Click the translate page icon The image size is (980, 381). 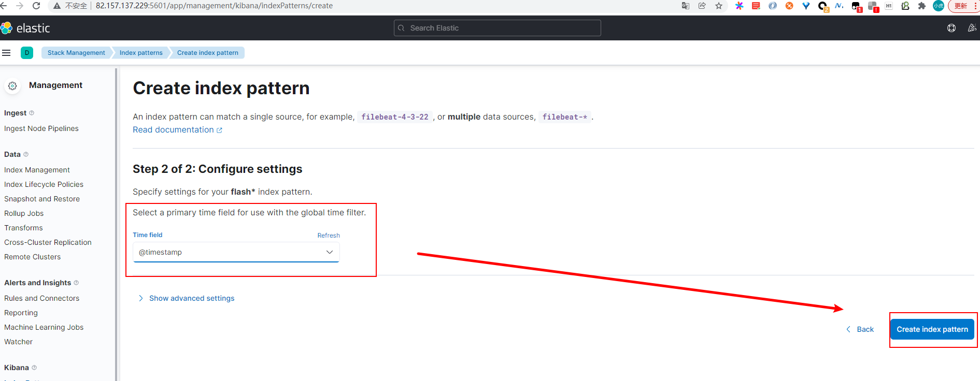pos(685,6)
